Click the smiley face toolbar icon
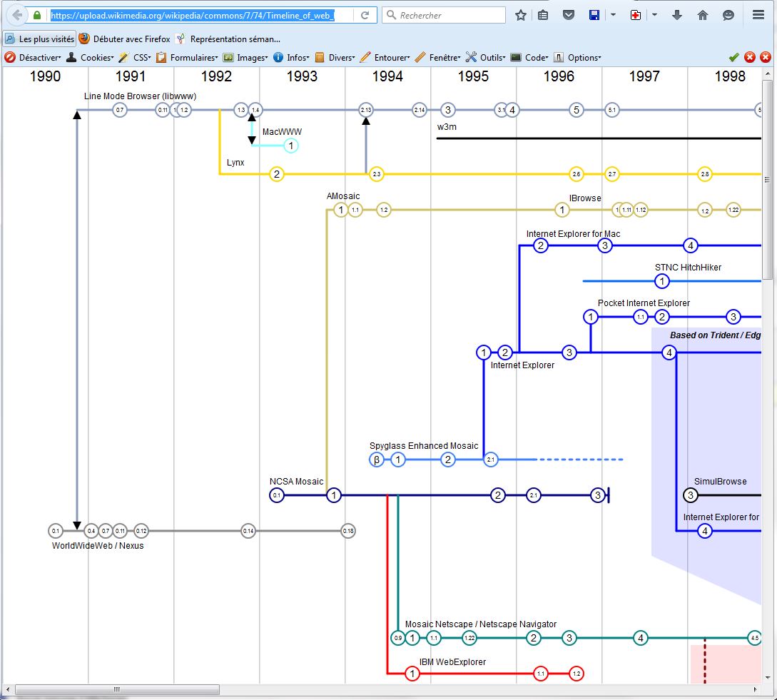 [728, 15]
